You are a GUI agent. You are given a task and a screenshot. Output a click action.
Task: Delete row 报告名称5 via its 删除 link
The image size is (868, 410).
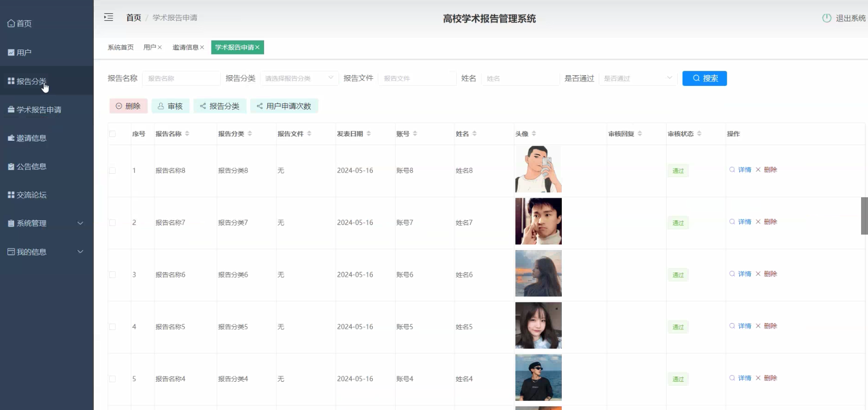766,326
